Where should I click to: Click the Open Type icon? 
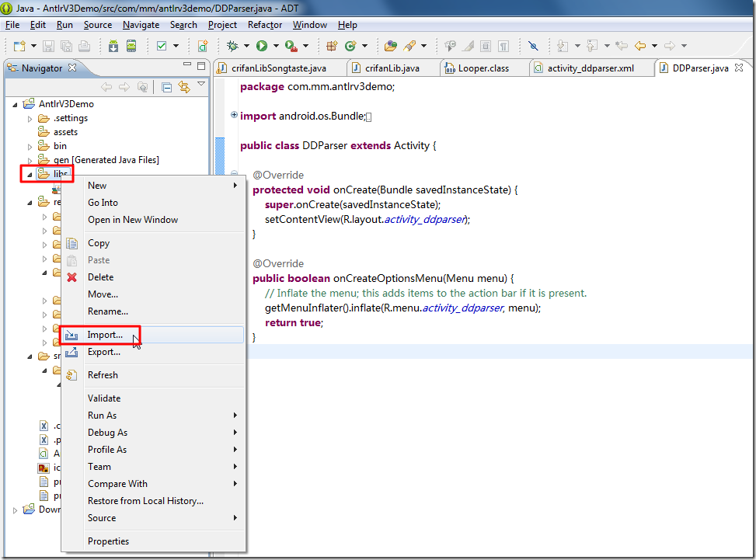tap(391, 46)
